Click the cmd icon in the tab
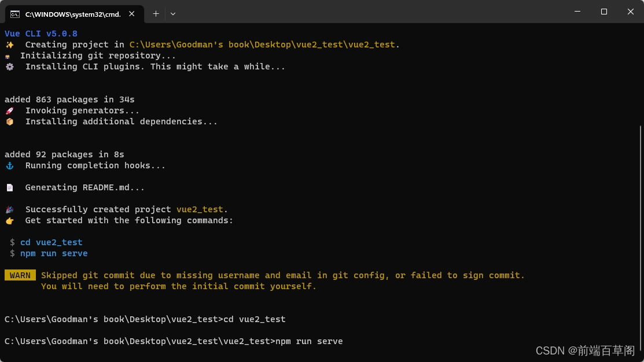644x362 pixels. tap(15, 14)
